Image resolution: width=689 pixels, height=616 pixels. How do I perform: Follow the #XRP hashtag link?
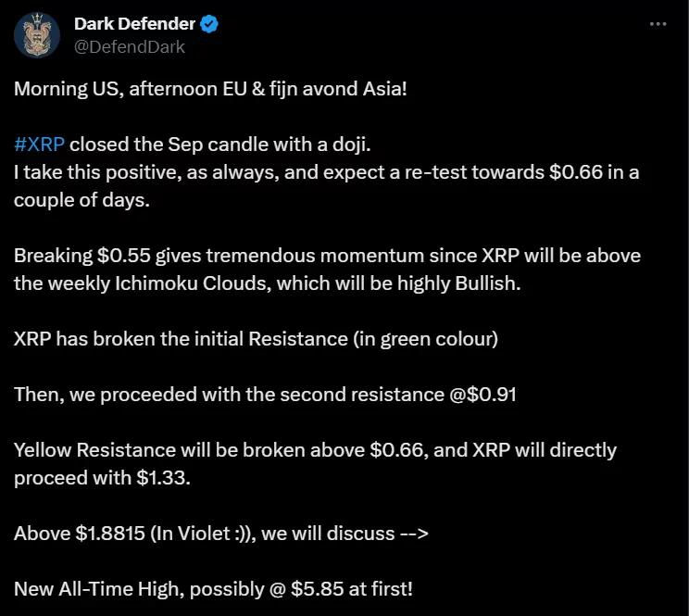(x=39, y=145)
